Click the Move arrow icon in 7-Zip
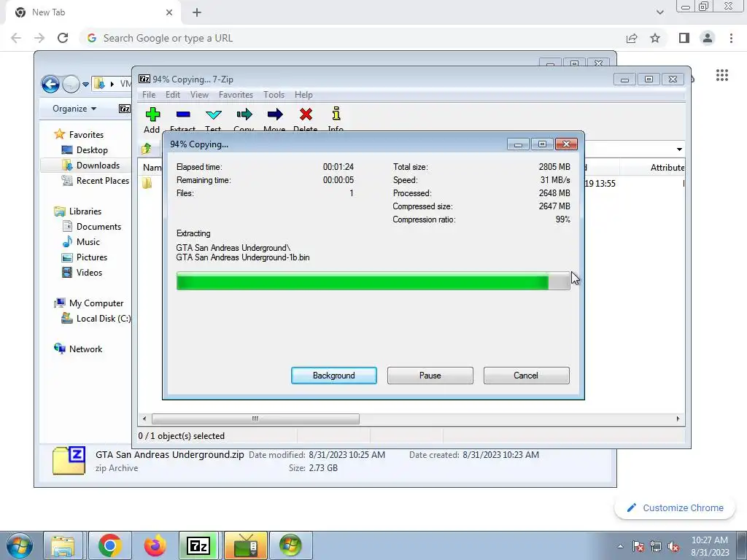The image size is (747, 560). coord(275,114)
